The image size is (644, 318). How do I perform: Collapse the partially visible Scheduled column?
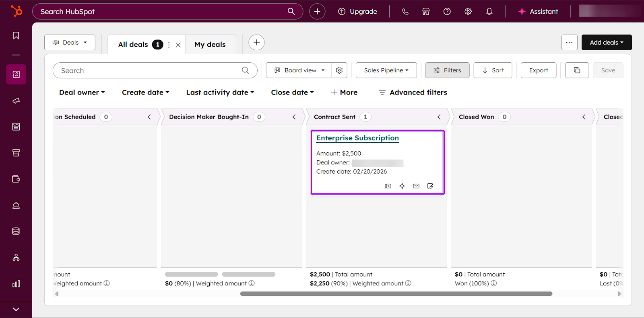(x=149, y=117)
